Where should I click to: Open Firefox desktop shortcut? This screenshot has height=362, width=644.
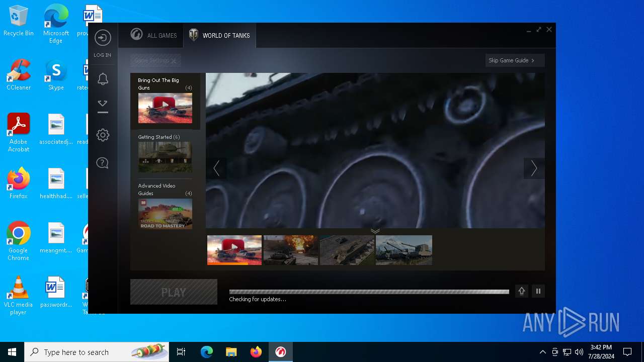click(x=19, y=184)
